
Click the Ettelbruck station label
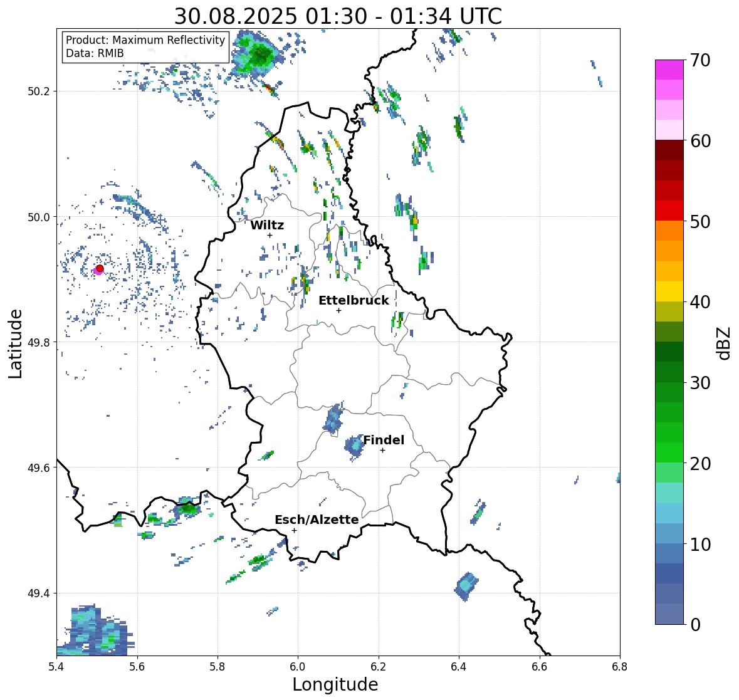354,300
